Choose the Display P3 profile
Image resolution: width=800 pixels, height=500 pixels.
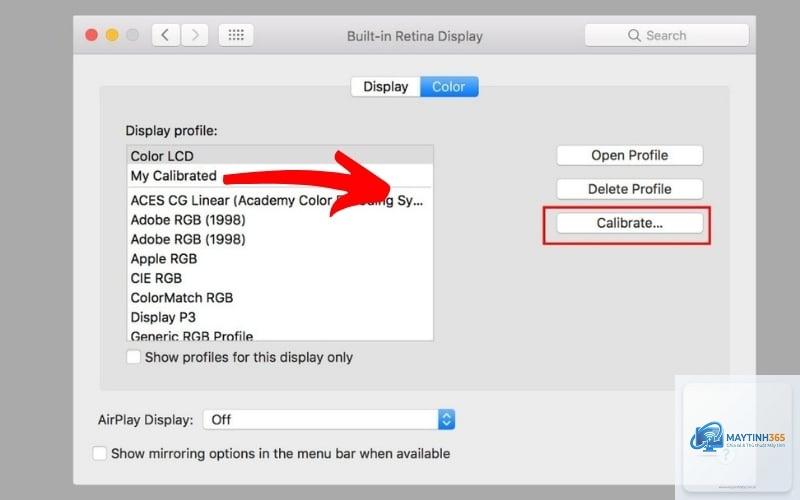click(x=280, y=317)
